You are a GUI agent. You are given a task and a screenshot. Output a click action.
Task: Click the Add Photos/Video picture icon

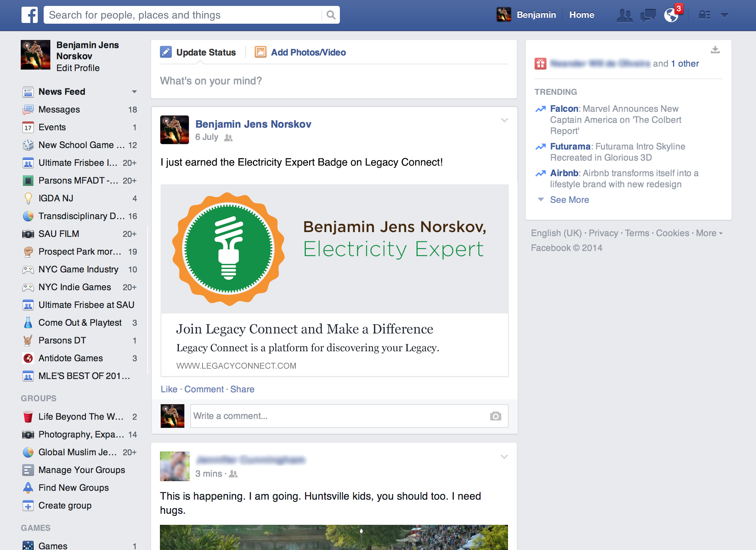(260, 52)
